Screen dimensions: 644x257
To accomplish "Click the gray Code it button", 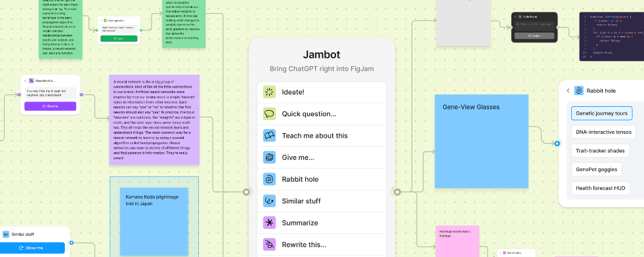I will pos(534,35).
